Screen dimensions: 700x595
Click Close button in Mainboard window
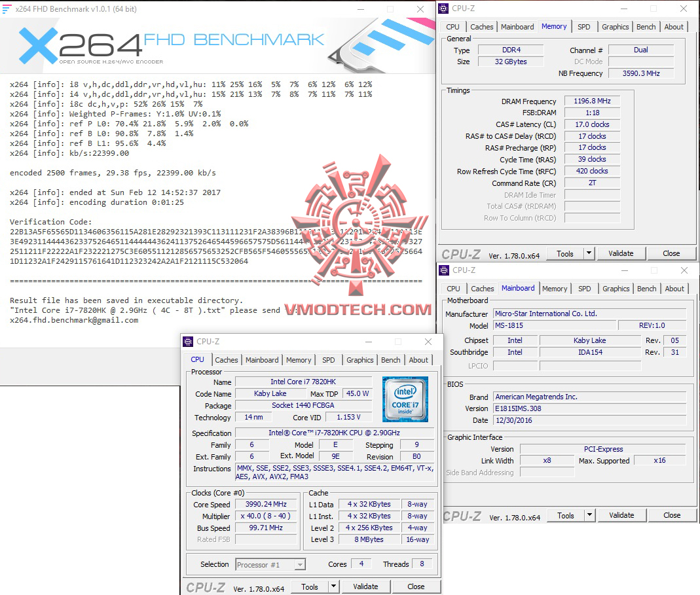(672, 515)
